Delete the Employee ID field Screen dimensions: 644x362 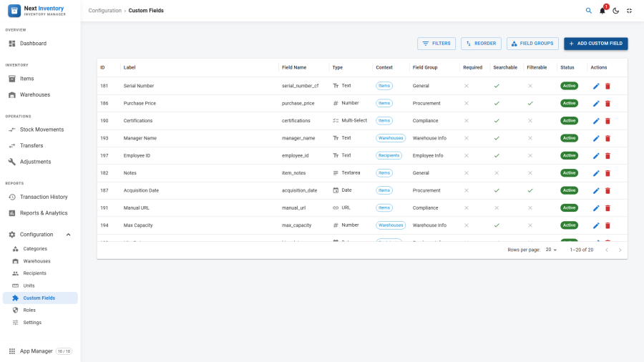click(608, 156)
